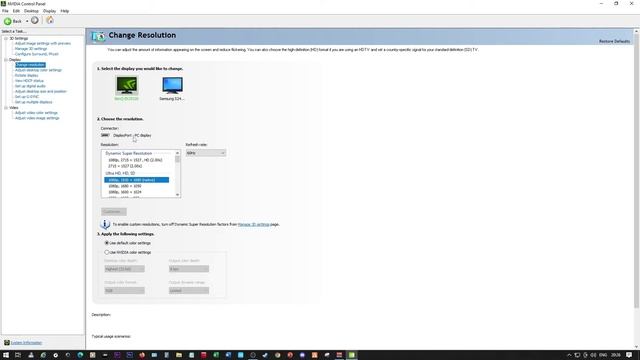Open the Display menu
This screenshot has height=360, width=640.
[49, 11]
